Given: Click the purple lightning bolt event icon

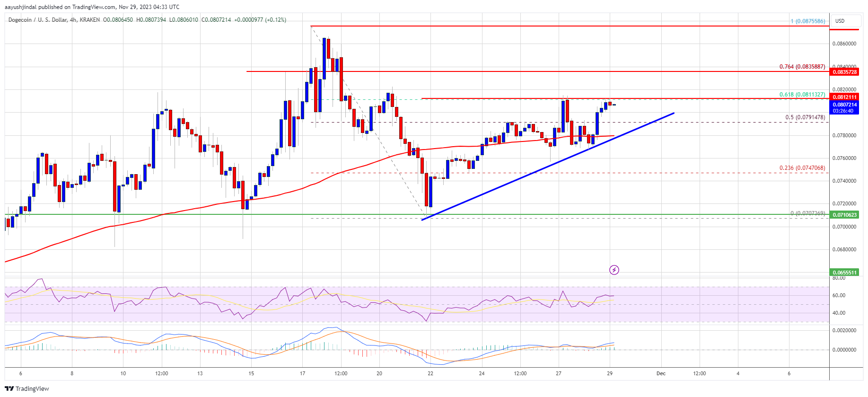Looking at the screenshot, I should click(x=614, y=270).
